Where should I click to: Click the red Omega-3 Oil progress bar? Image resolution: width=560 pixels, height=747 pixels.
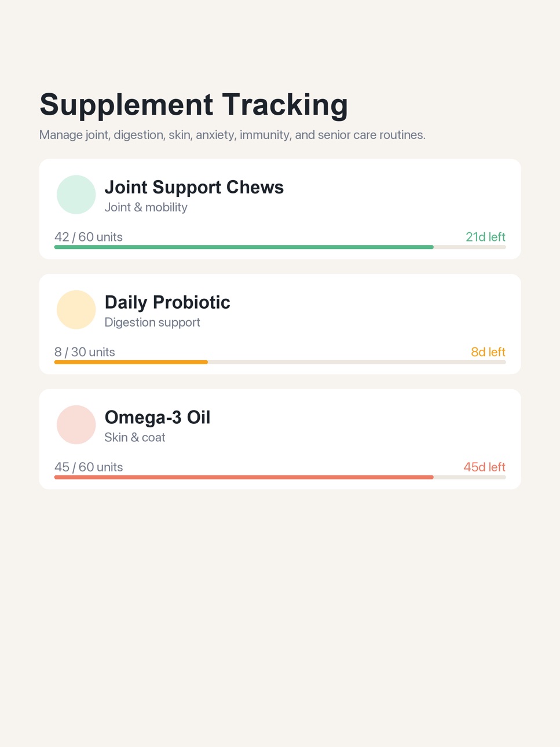280,478
